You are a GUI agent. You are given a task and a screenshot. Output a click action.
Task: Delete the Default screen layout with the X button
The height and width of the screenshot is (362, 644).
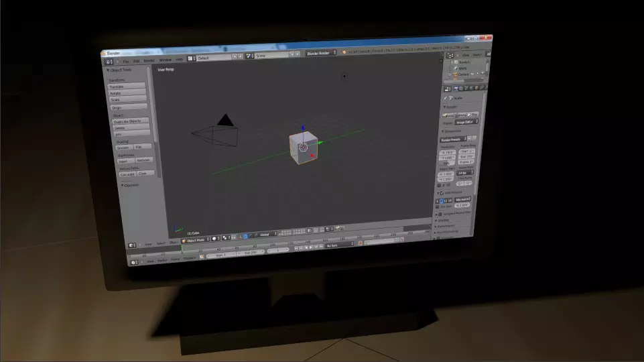coord(241,56)
